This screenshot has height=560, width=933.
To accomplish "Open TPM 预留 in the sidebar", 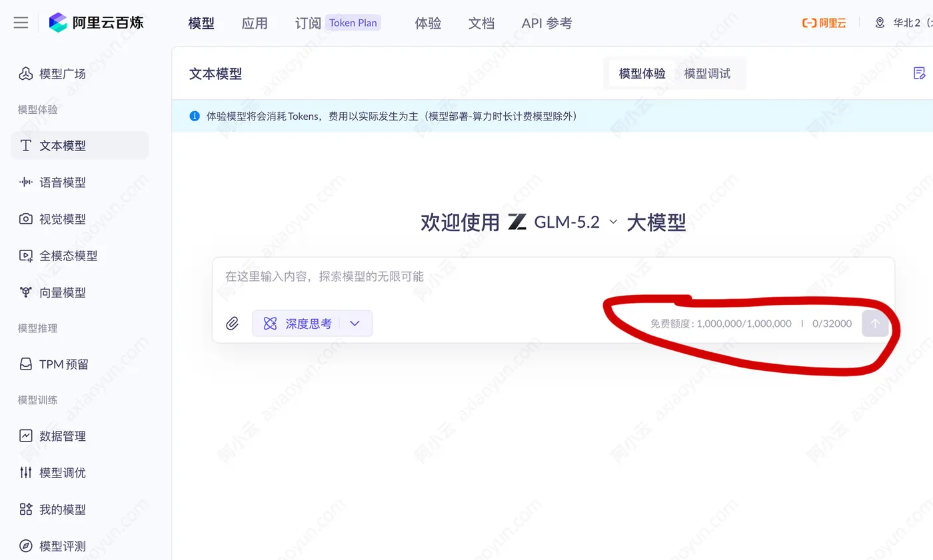I will click(x=80, y=364).
